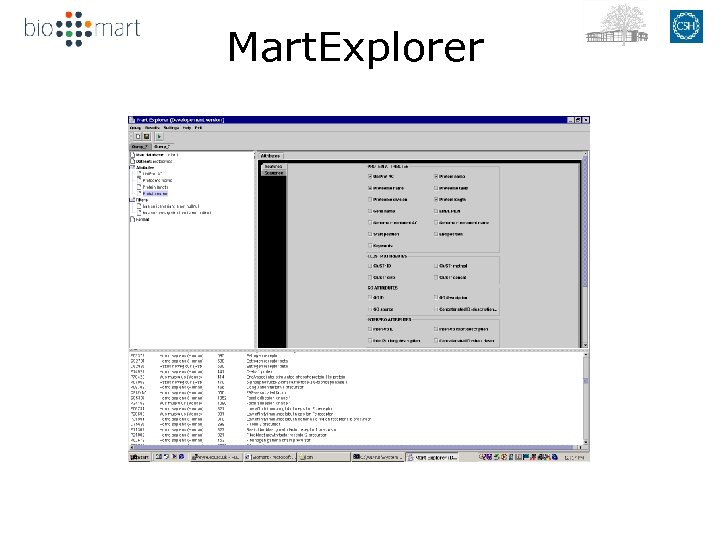Uncheck the Proteome name checkbox
Image resolution: width=720 pixels, height=540 pixels.
(370, 188)
